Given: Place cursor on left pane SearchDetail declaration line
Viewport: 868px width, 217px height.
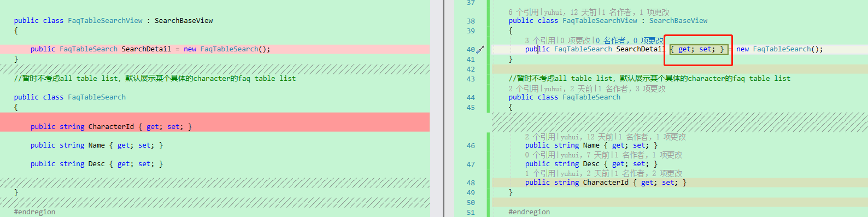Looking at the screenshot, I should (x=215, y=49).
